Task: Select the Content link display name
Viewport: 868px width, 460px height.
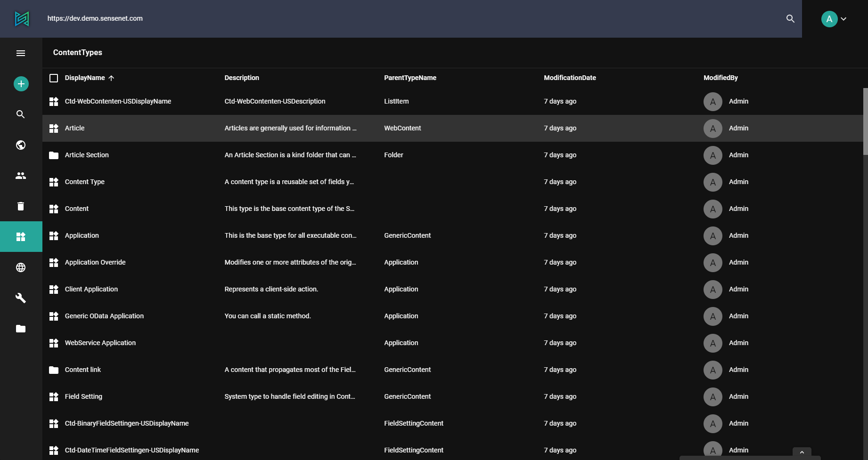Action: tap(83, 370)
